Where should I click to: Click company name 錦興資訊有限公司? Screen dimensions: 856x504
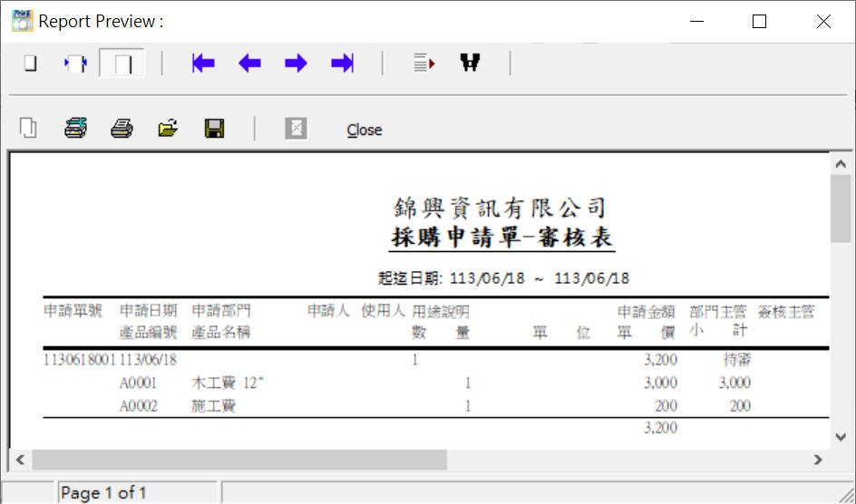coord(500,208)
